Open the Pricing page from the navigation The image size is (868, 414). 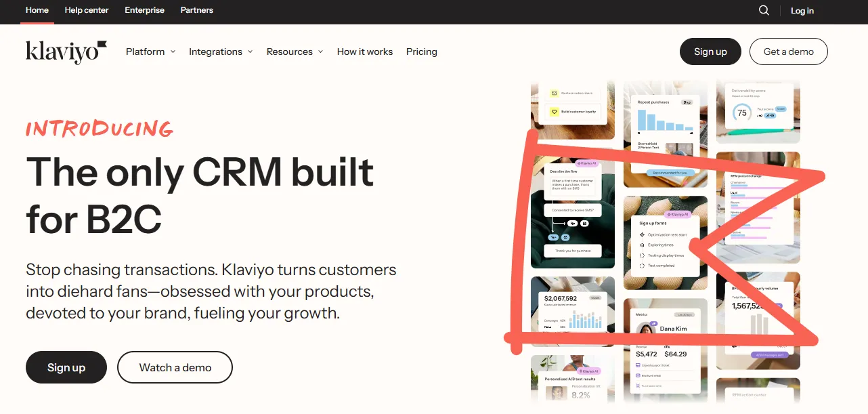421,51
